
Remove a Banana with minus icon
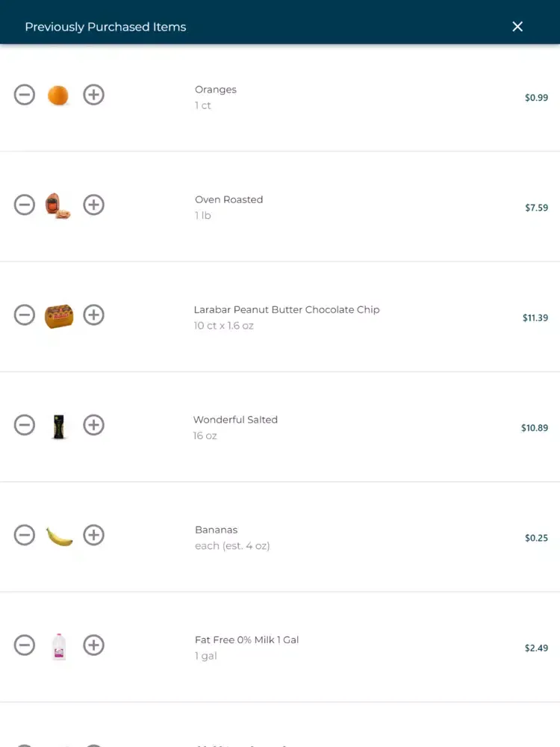point(25,535)
